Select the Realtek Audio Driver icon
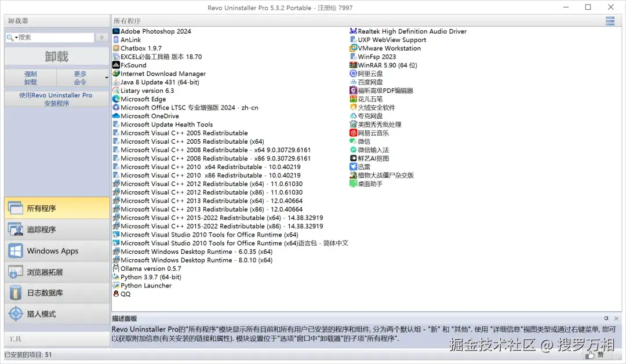The height and width of the screenshot is (364, 626). tap(353, 31)
